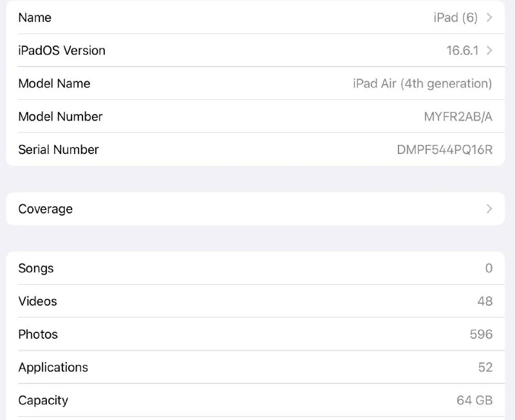This screenshot has width=515, height=420.
Task: Tap the Model Number label
Action: [x=61, y=117]
